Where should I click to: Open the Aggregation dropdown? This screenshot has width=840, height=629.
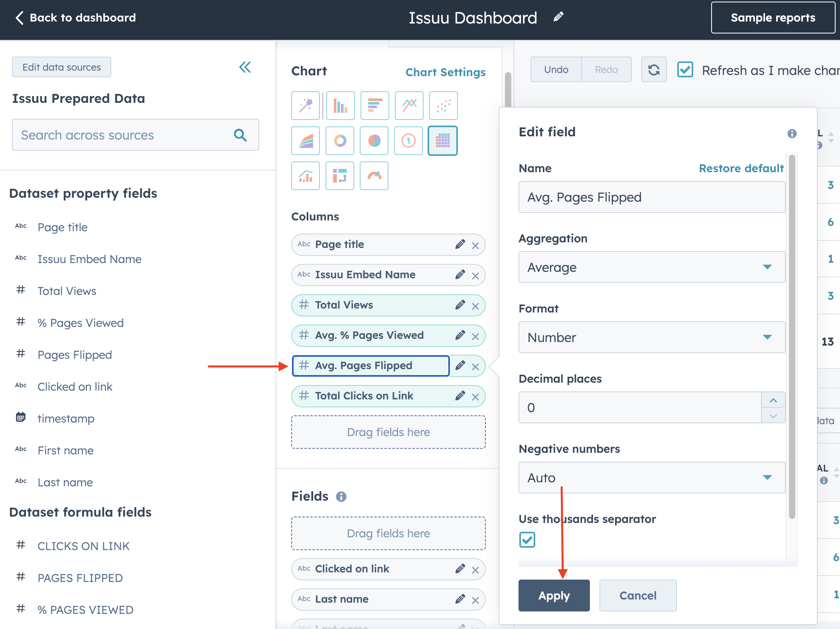tap(652, 267)
